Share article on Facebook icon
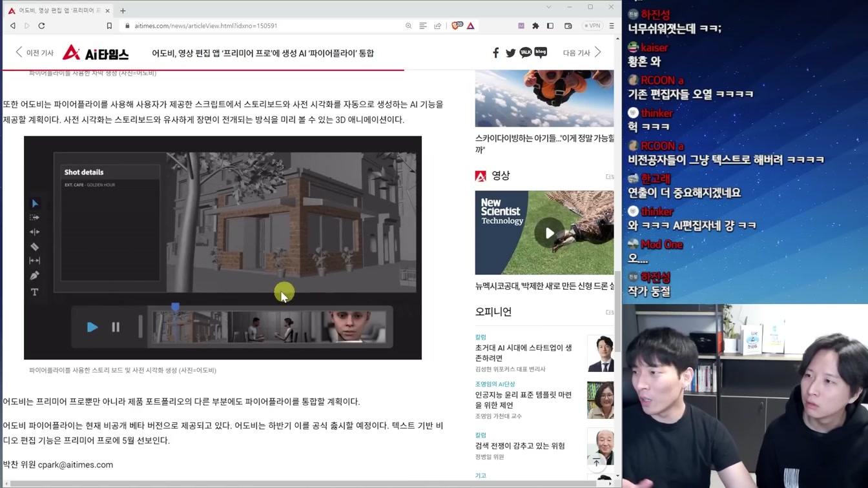868x488 pixels. tap(495, 53)
